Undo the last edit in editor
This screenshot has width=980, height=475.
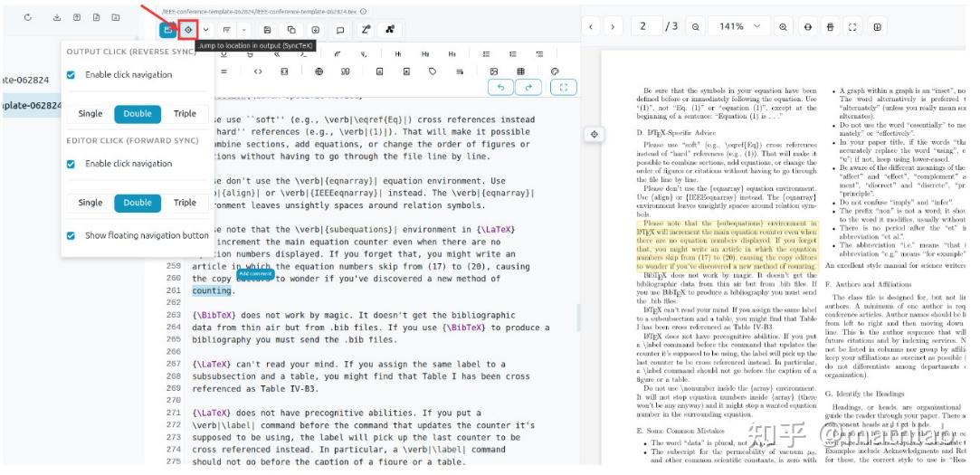point(501,88)
